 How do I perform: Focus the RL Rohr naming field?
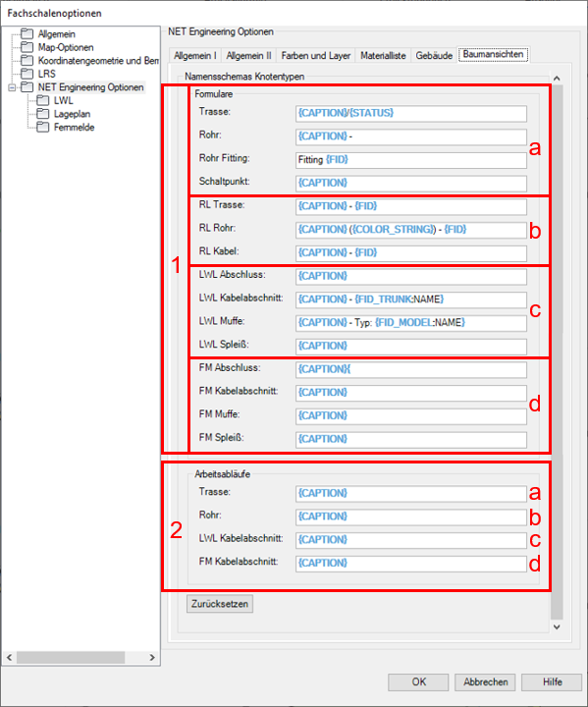(410, 230)
